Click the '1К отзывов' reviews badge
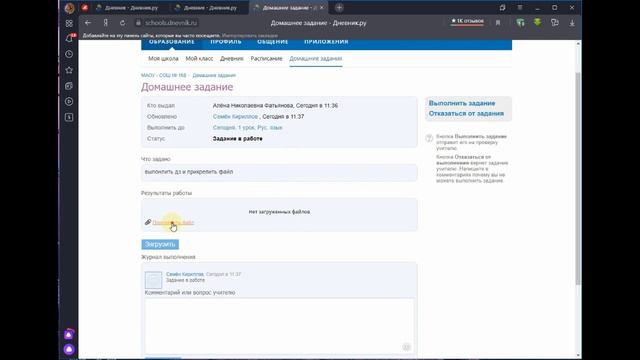Viewport: 640px width, 360px height. click(467, 21)
